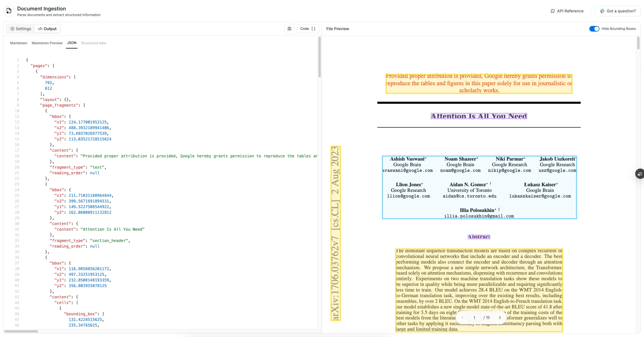Click the JSON vertical scrollbar

point(319,57)
